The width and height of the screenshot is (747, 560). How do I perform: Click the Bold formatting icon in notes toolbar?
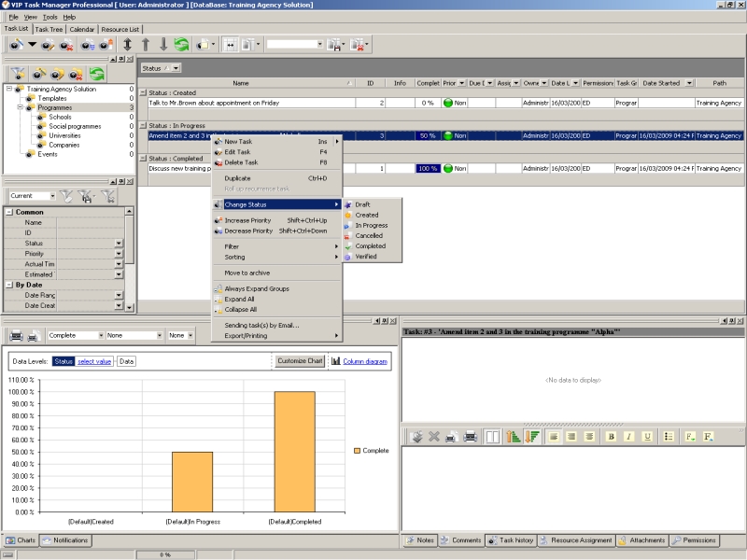click(611, 436)
